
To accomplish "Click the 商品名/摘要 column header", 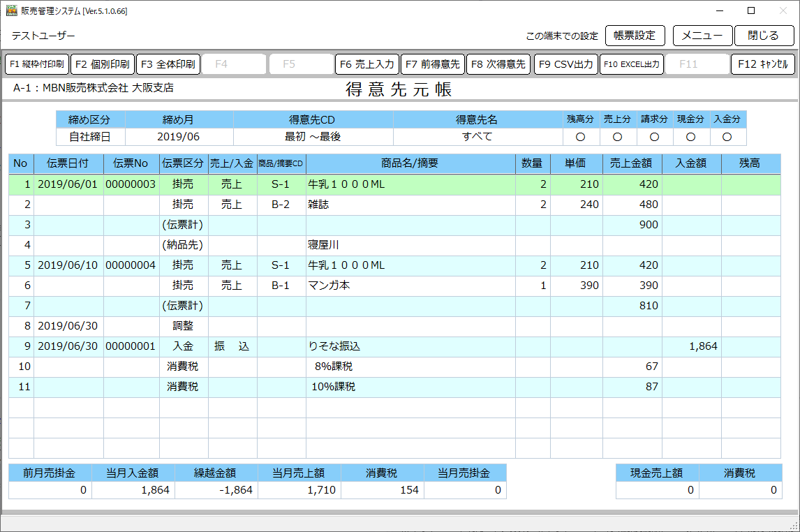I will tap(410, 163).
